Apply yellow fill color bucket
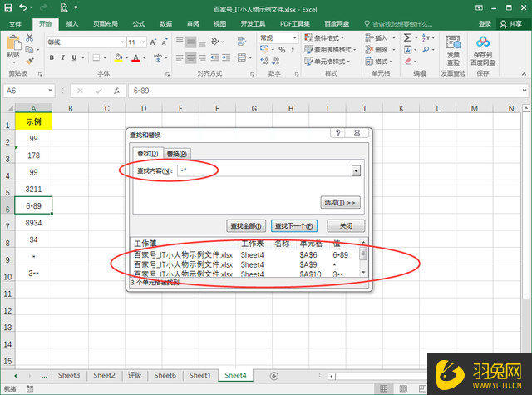Screen dimensions: 532x395 118,57
